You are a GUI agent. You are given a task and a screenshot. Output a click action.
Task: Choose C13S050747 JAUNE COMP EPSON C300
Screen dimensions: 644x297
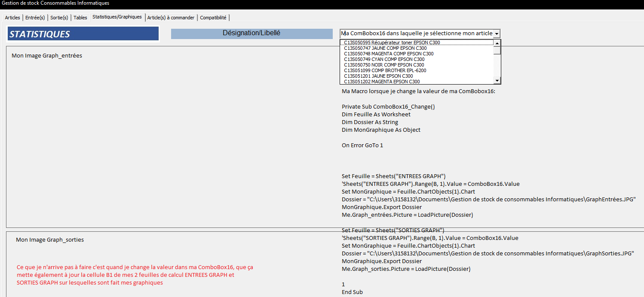pos(385,48)
